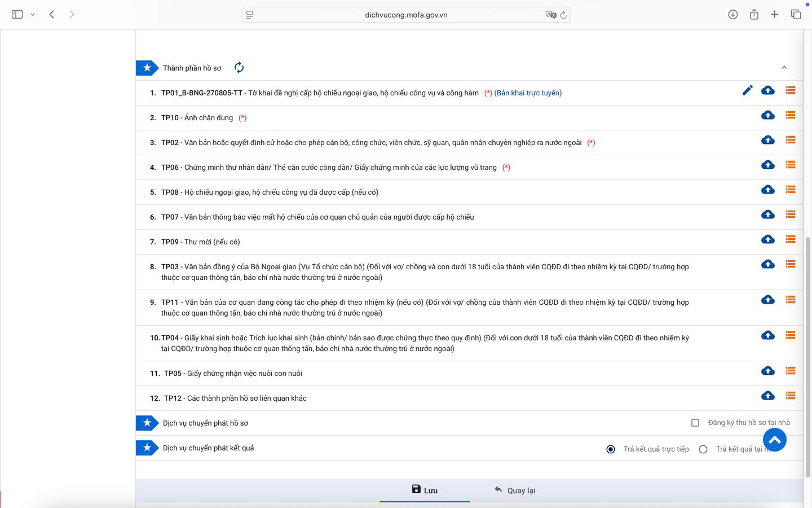This screenshot has height=508, width=812.
Task: Open Safari sidebar dropdown arrow
Action: tap(33, 15)
